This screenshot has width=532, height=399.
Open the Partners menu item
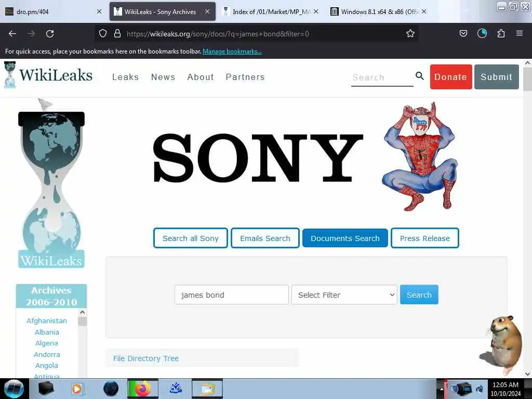(245, 77)
